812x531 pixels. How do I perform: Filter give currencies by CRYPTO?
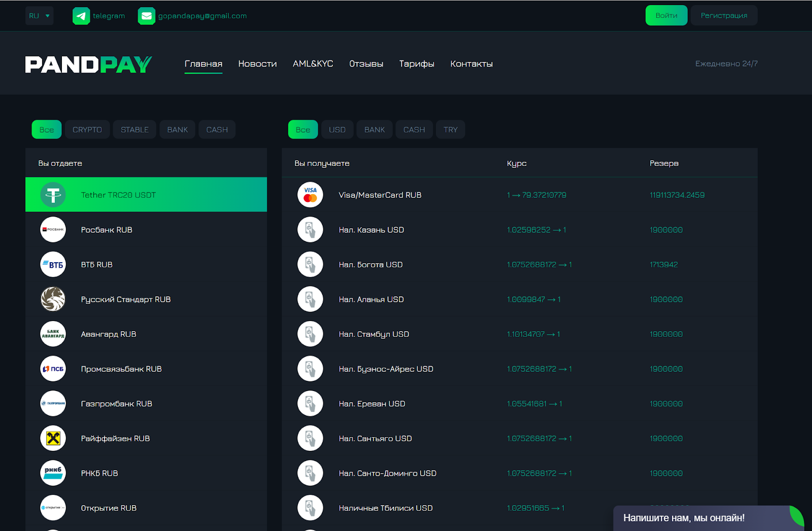click(87, 129)
